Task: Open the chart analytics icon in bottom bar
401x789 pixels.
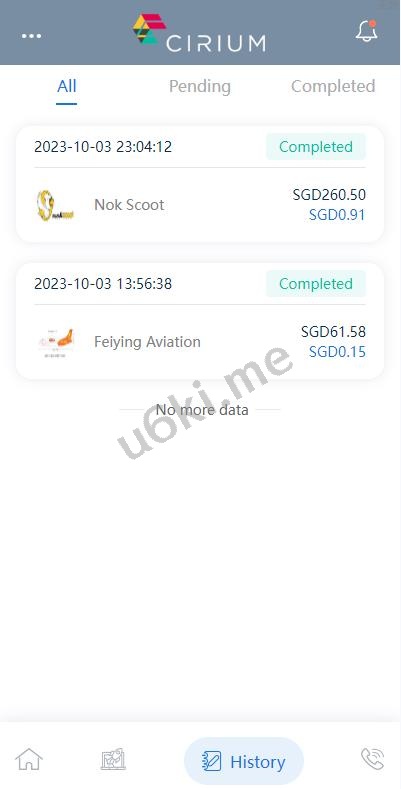Action: pyautogui.click(x=113, y=759)
